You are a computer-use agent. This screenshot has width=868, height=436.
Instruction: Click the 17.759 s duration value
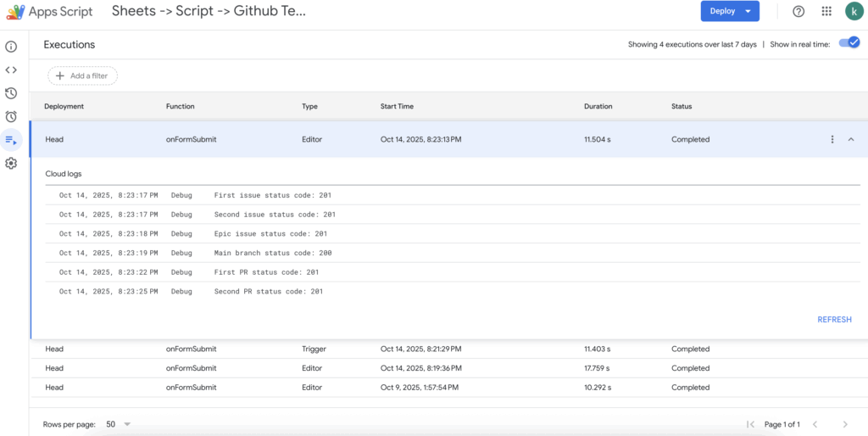(x=597, y=368)
